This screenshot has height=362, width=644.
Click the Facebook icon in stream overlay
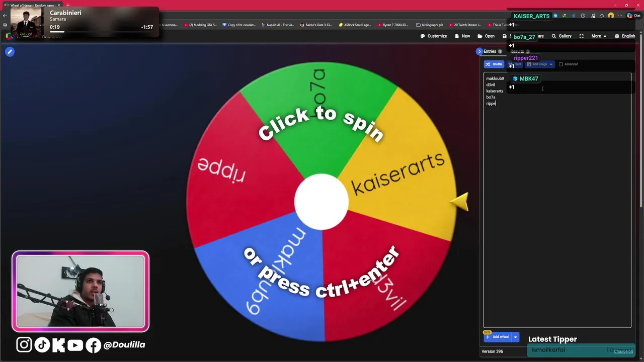tap(93, 345)
